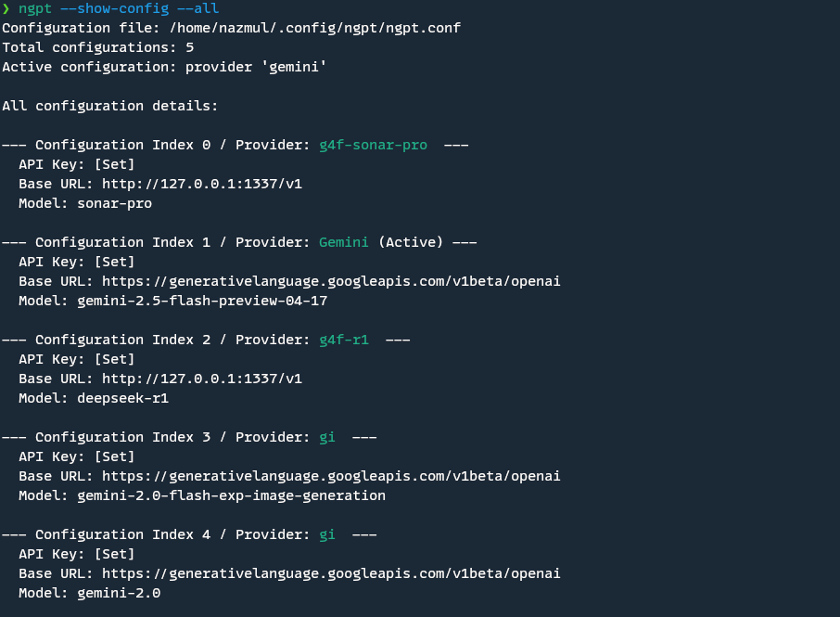Click the green prompt arrow icon
840x617 pixels.
(6, 9)
